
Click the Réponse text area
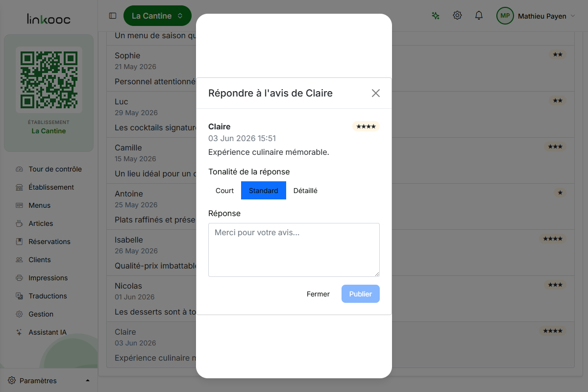294,250
